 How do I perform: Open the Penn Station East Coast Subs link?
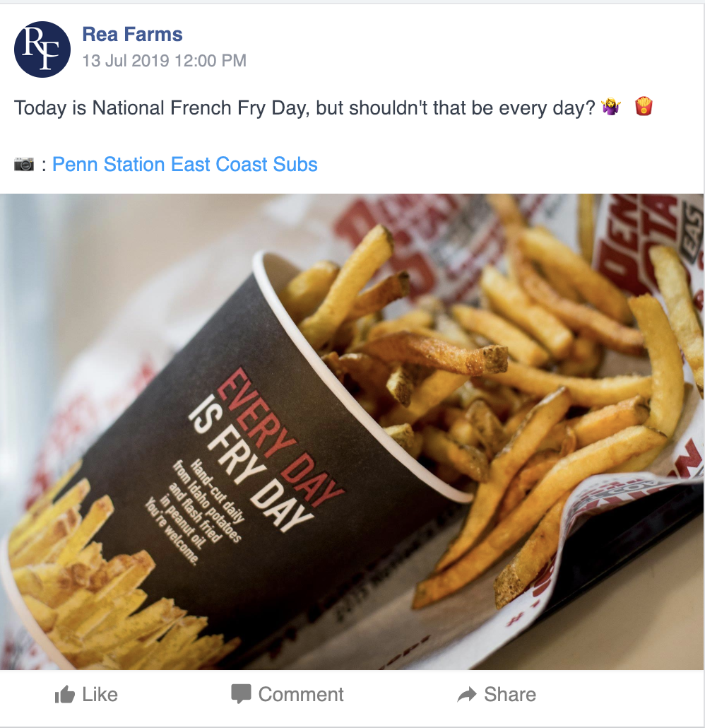184,165
